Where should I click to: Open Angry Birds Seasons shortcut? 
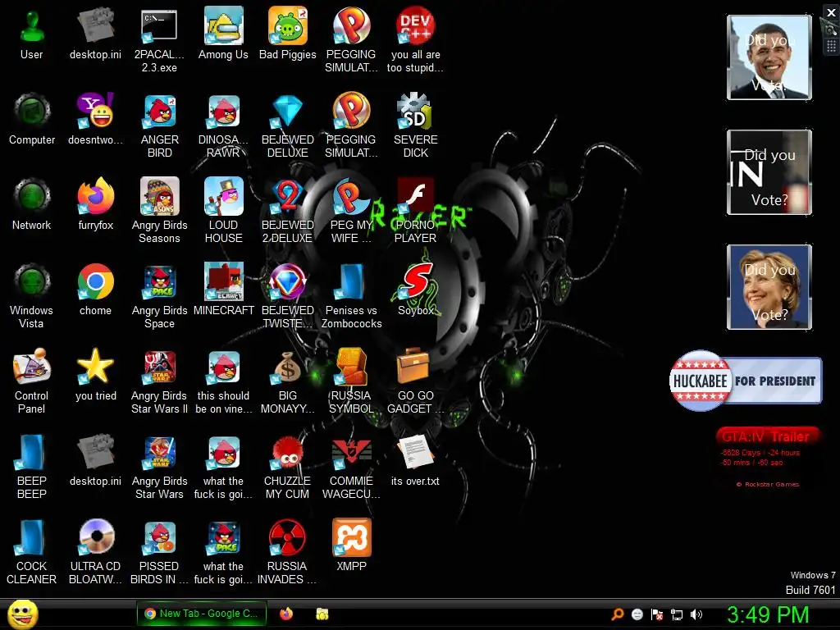(159, 211)
